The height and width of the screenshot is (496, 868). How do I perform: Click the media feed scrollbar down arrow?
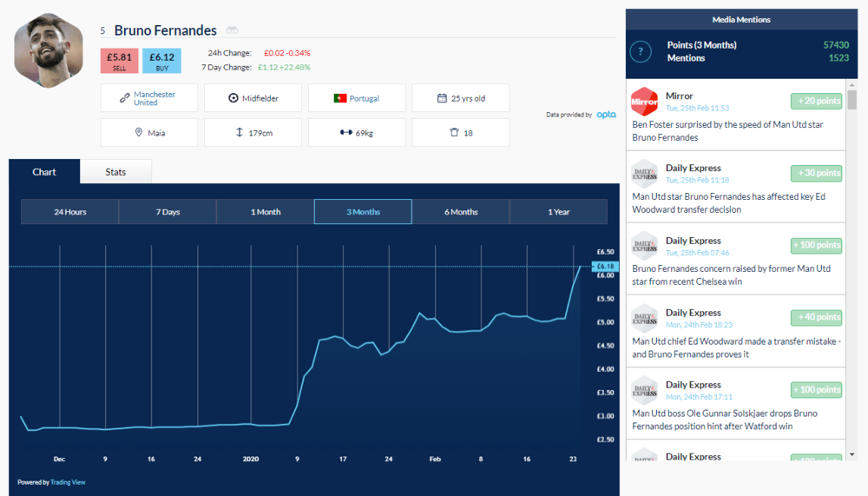[x=852, y=454]
